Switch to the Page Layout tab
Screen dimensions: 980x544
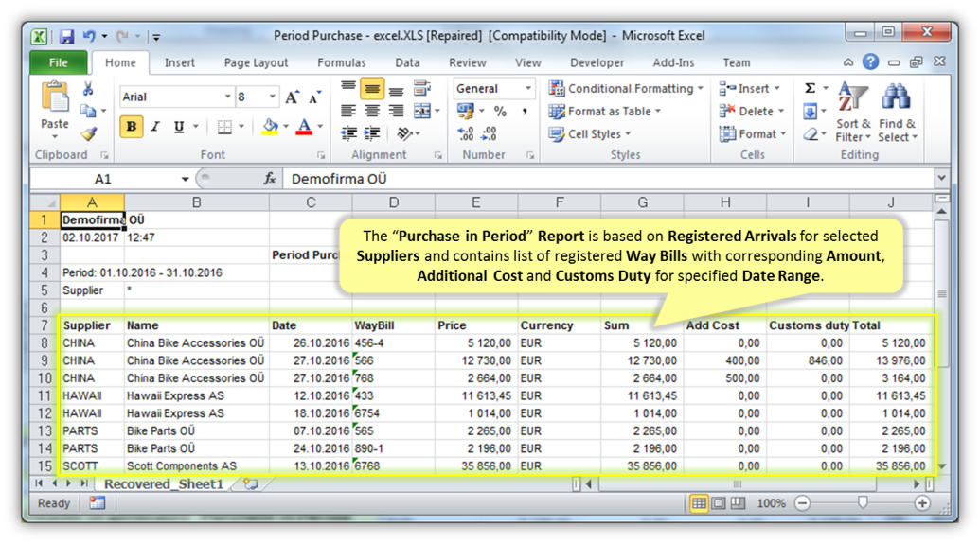tap(257, 62)
